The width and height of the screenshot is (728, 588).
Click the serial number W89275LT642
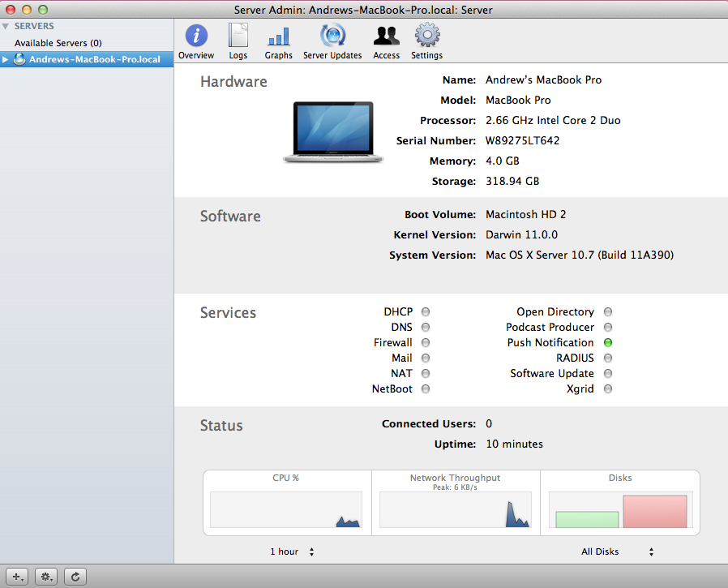522,141
